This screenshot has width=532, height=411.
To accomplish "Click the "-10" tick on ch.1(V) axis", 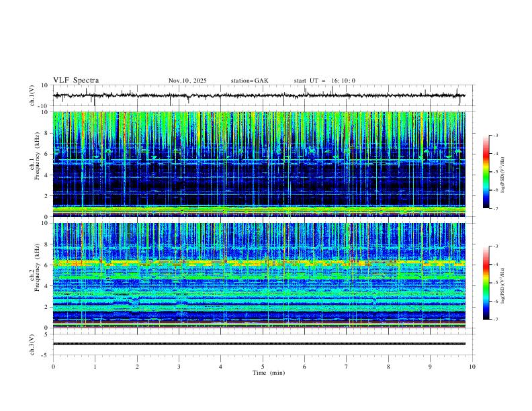I will click(x=44, y=106).
